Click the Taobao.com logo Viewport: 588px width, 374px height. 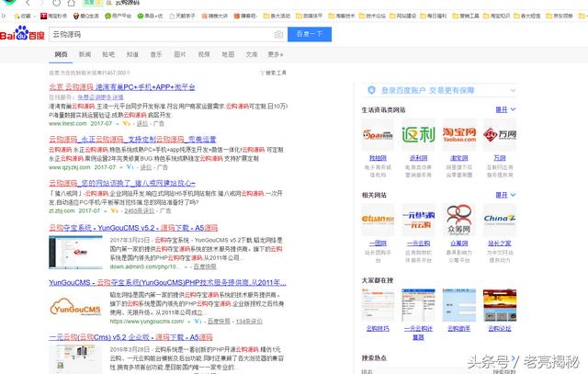[x=459, y=134]
